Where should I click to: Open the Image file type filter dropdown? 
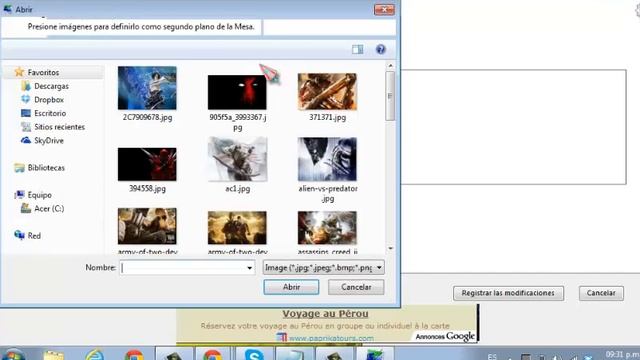[x=323, y=268]
